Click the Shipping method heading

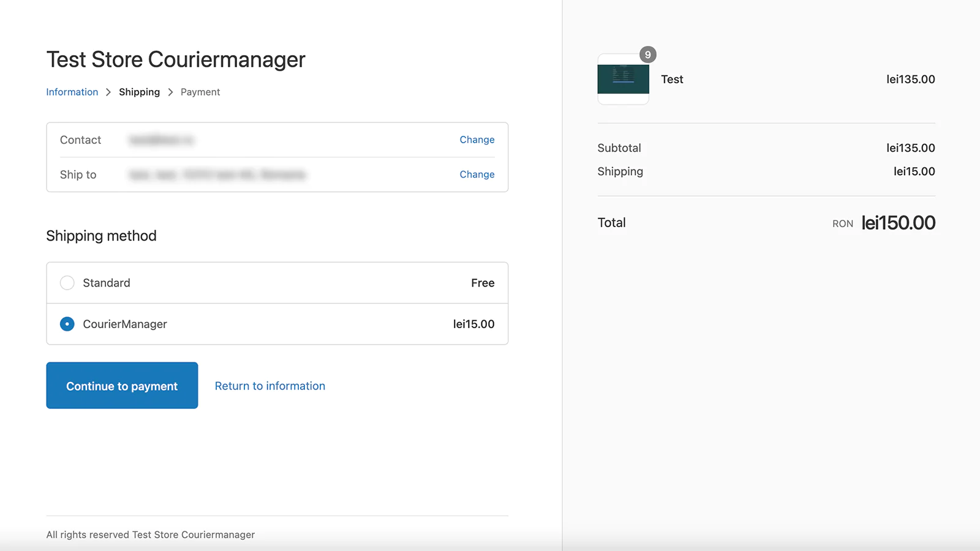point(102,236)
